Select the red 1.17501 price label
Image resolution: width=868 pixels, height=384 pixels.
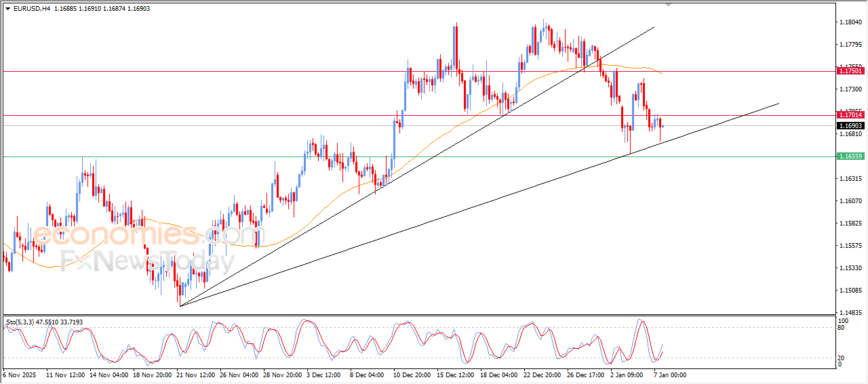850,70
